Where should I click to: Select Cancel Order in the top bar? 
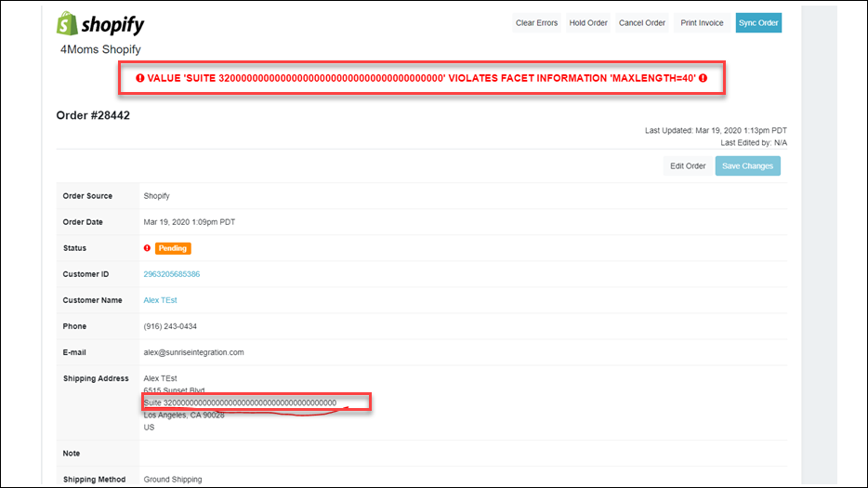[642, 23]
